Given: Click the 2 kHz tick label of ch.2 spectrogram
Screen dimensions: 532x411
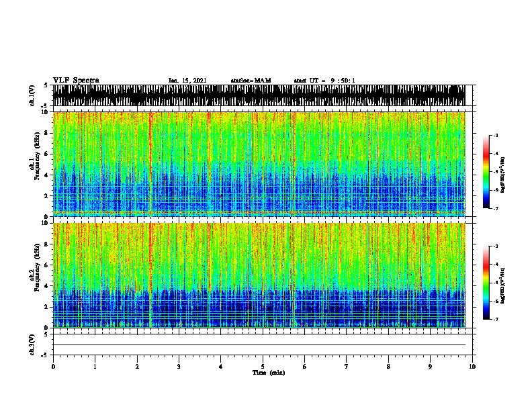Looking at the screenshot, I should [x=47, y=307].
